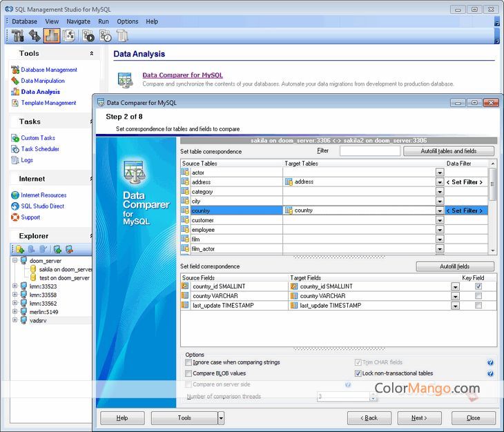Uncheck Lock non-transactional tables

pos(358,373)
